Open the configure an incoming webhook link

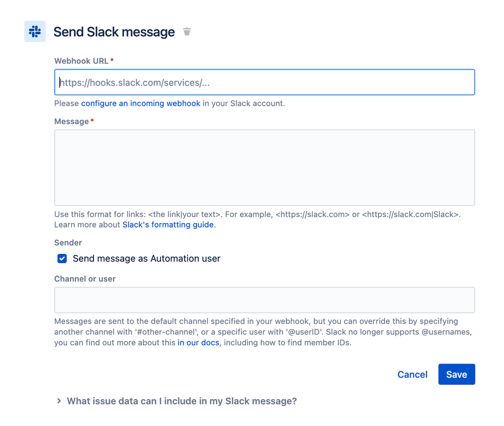pyautogui.click(x=140, y=103)
